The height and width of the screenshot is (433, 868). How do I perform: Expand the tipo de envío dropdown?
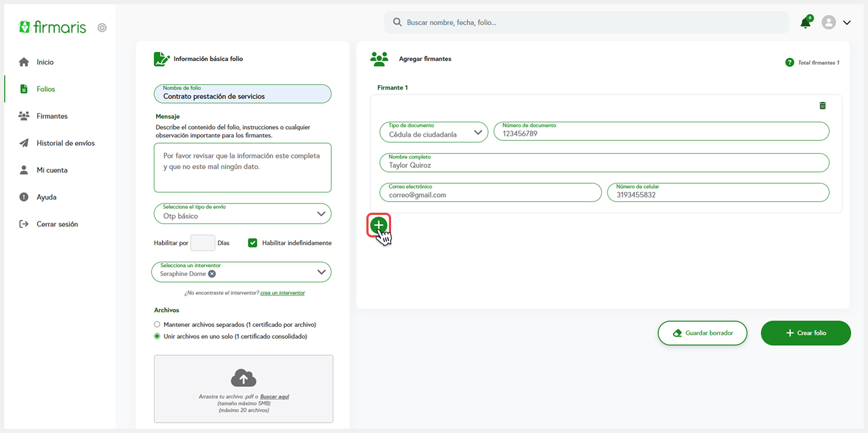pyautogui.click(x=321, y=214)
